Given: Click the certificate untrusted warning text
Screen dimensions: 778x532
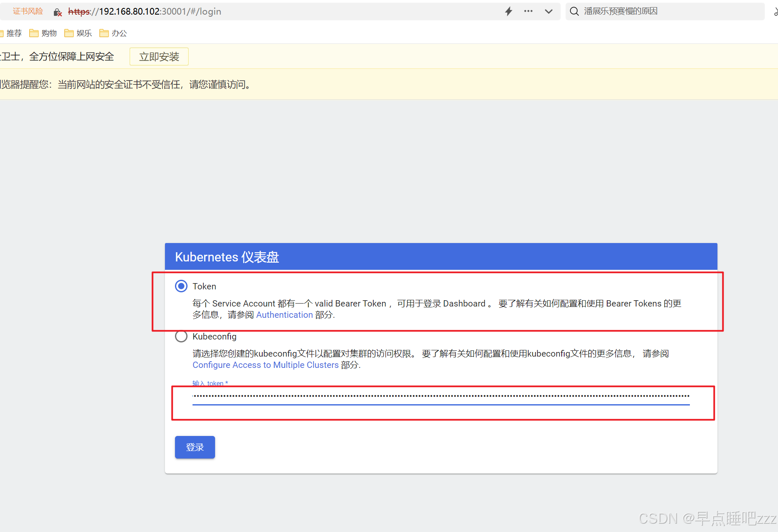Looking at the screenshot, I should point(125,84).
